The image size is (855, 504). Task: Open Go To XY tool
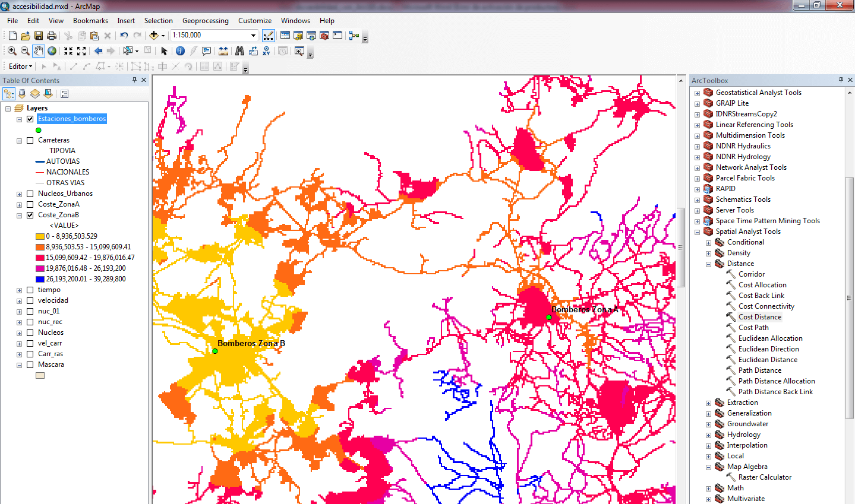coord(266,51)
